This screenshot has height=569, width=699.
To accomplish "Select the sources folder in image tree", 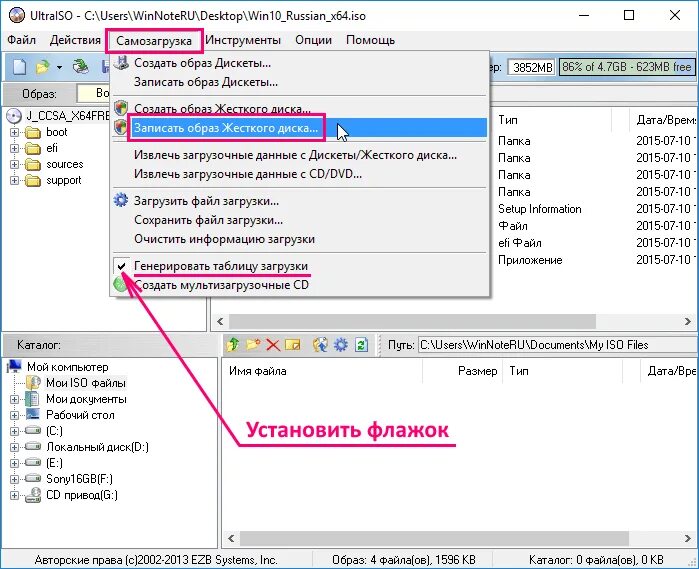I will [x=65, y=164].
